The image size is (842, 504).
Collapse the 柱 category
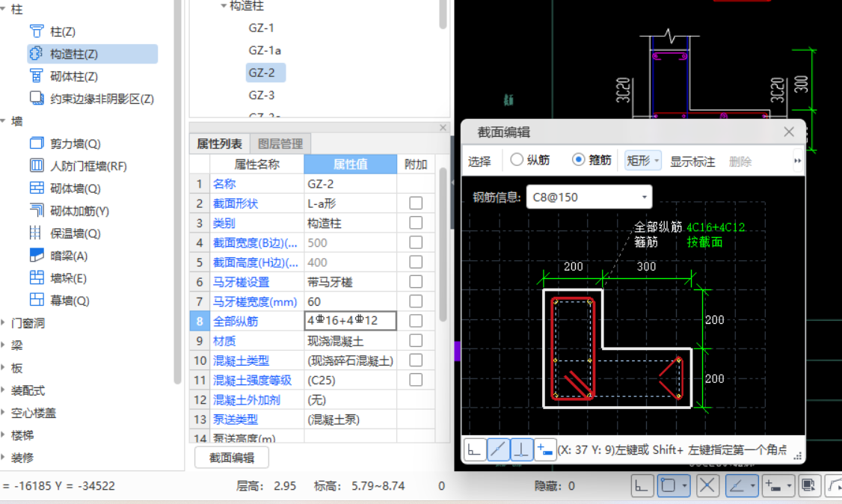point(3,9)
